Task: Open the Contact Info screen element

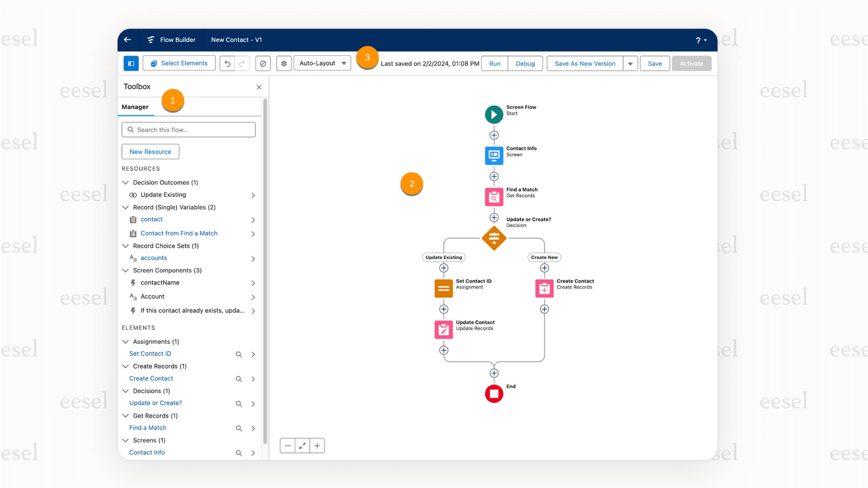Action: pyautogui.click(x=494, y=155)
